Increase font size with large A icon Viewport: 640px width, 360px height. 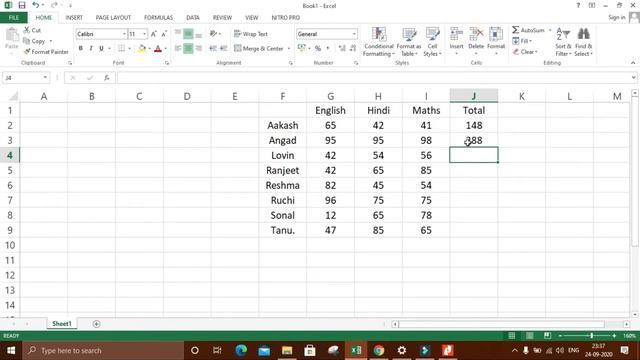click(x=153, y=34)
